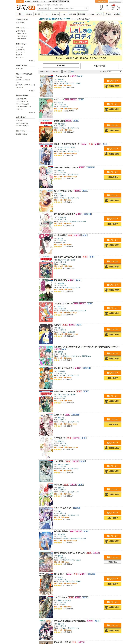
Task: Check the テンポがいい tag checkbox
Action: pos(17,102)
